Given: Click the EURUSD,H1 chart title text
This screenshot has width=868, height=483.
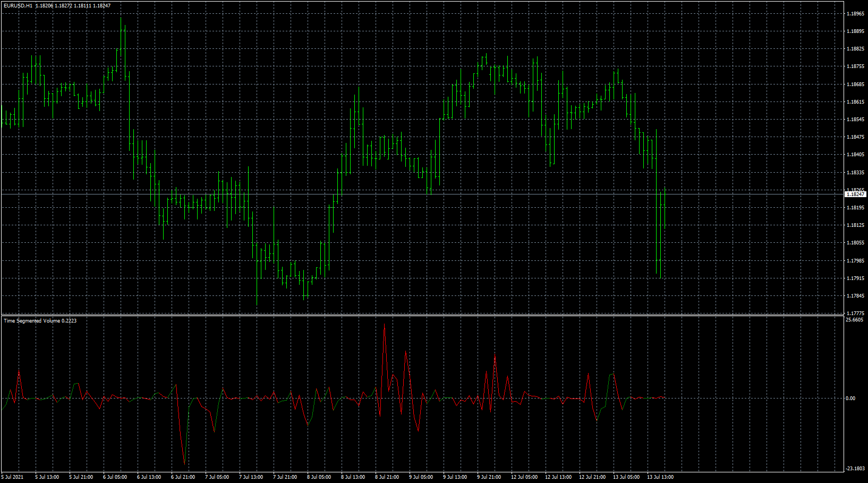Looking at the screenshot, I should [x=18, y=5].
